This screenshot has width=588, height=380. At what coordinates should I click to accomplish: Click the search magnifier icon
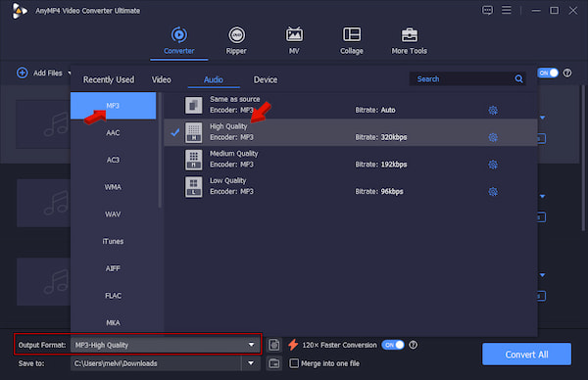tap(519, 78)
